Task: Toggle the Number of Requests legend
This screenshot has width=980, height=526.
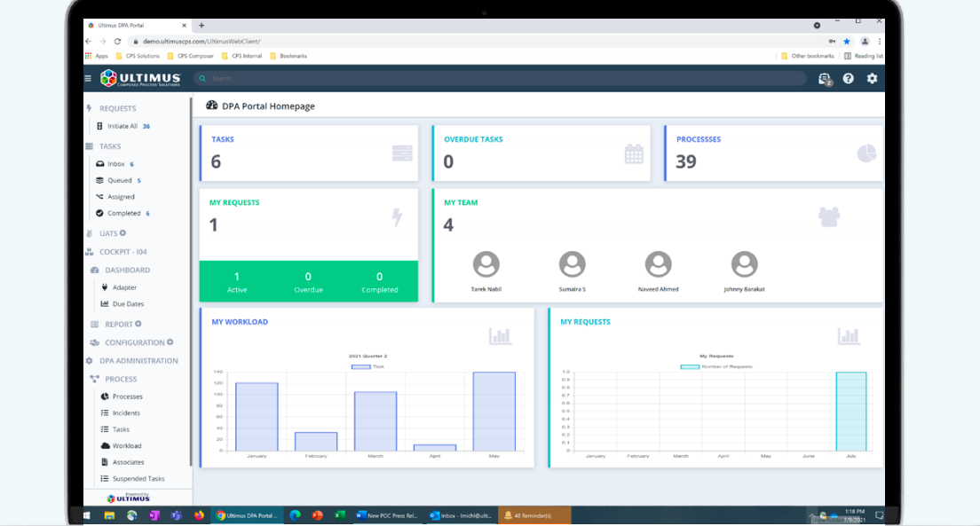Action: click(x=716, y=366)
